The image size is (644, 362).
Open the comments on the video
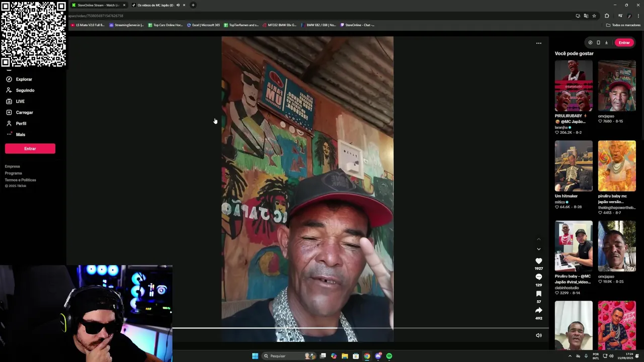pyautogui.click(x=539, y=277)
